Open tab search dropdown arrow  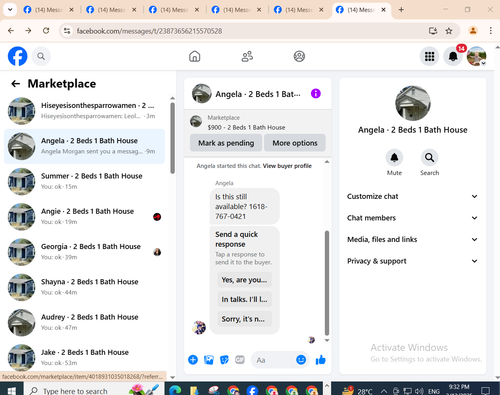point(10,10)
